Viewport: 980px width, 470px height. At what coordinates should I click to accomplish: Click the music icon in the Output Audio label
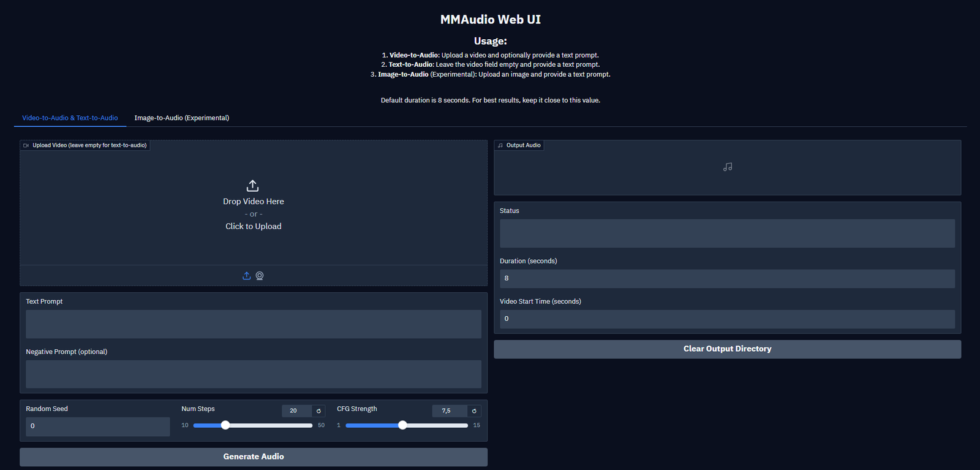pyautogui.click(x=500, y=145)
